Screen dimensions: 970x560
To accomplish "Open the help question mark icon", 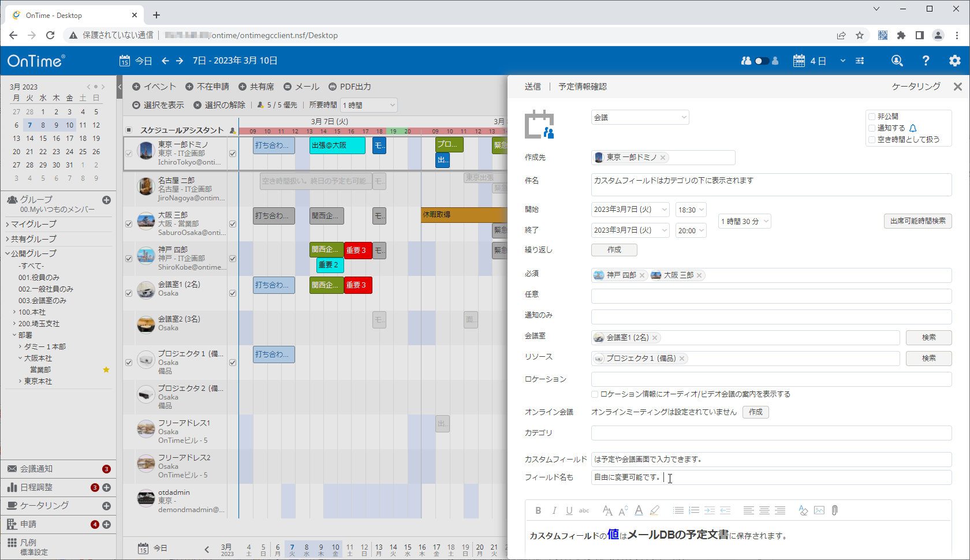I will tap(926, 61).
